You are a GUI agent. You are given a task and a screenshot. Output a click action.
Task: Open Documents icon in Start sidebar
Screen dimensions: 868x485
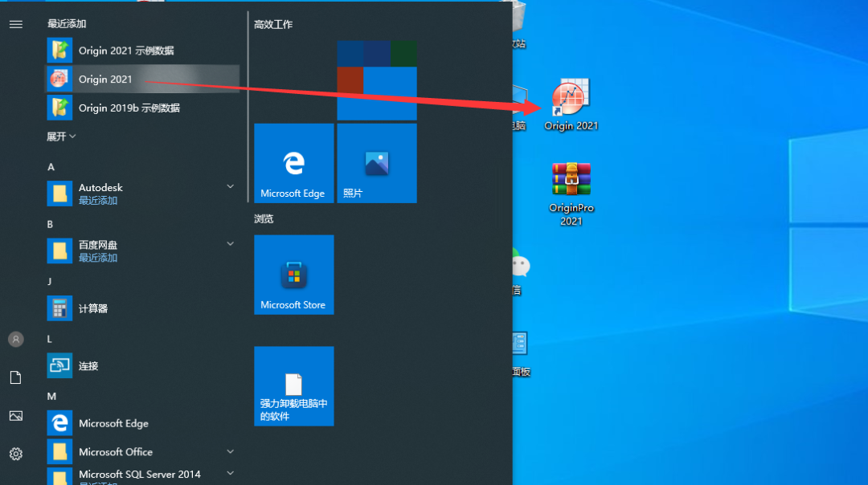pyautogui.click(x=15, y=377)
